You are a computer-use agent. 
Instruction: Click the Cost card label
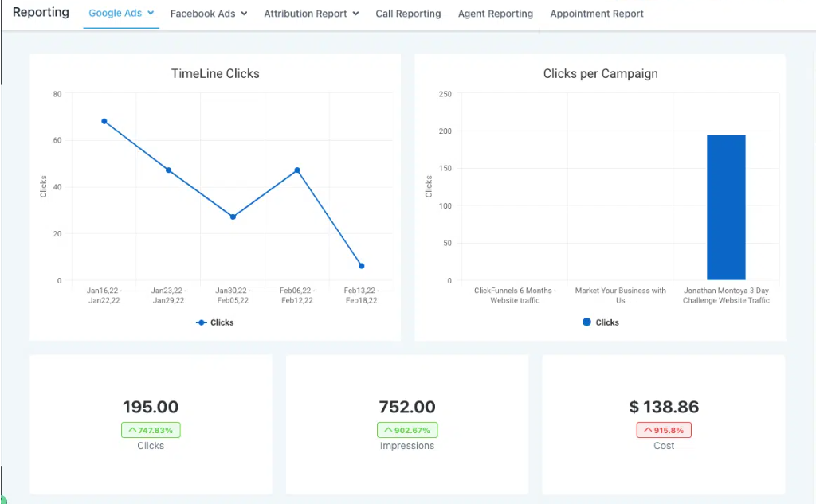[664, 446]
